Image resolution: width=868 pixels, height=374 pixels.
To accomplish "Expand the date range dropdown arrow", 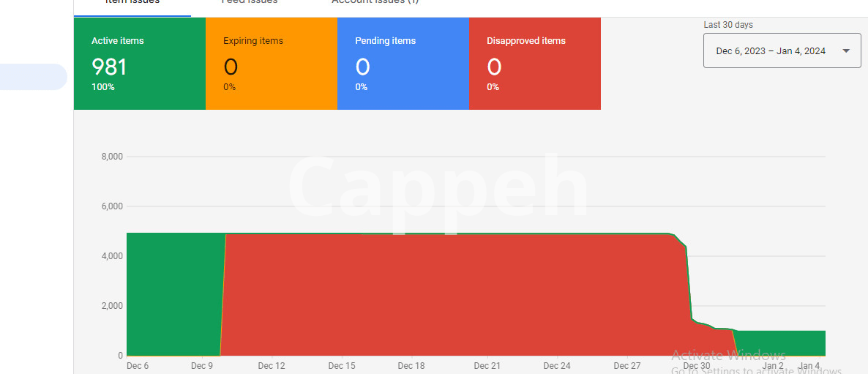I will point(846,51).
